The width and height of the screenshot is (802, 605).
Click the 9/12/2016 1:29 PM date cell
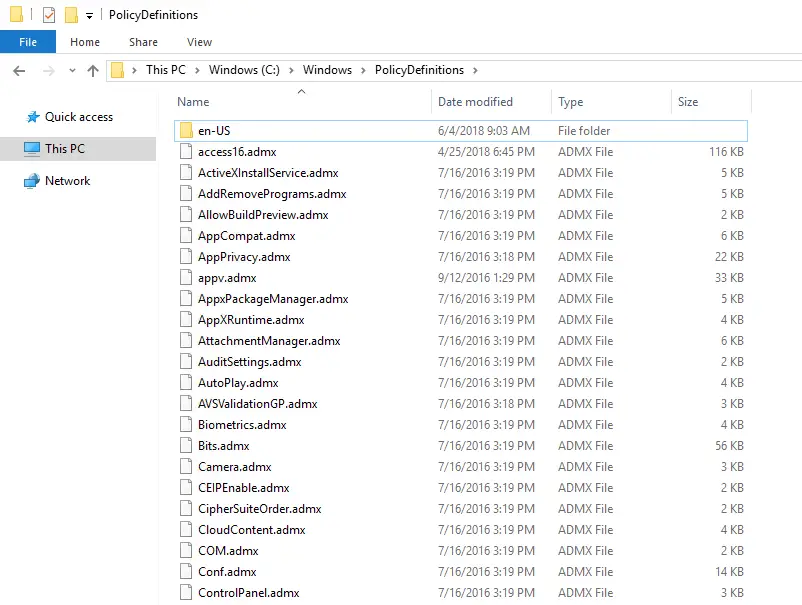(x=486, y=278)
